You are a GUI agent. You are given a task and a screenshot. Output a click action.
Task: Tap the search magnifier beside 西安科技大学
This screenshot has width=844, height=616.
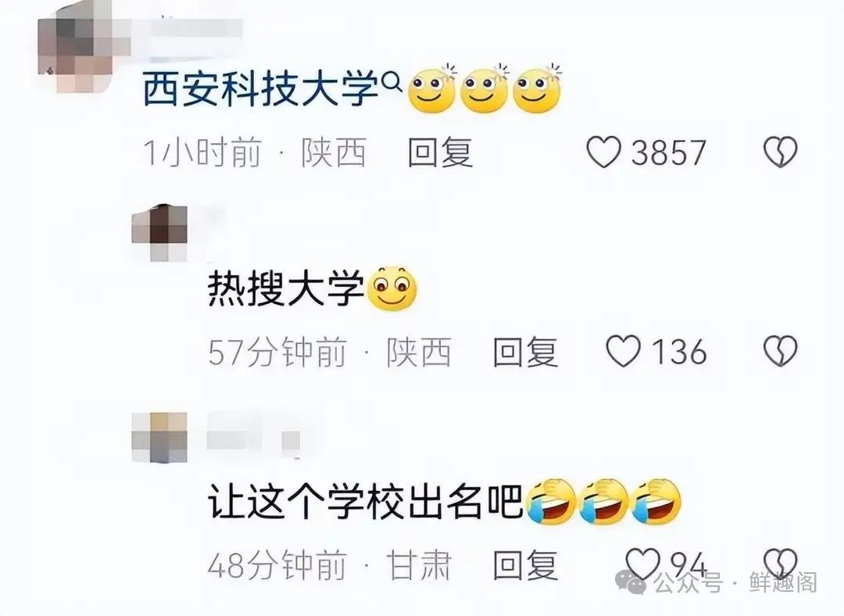pos(392,82)
